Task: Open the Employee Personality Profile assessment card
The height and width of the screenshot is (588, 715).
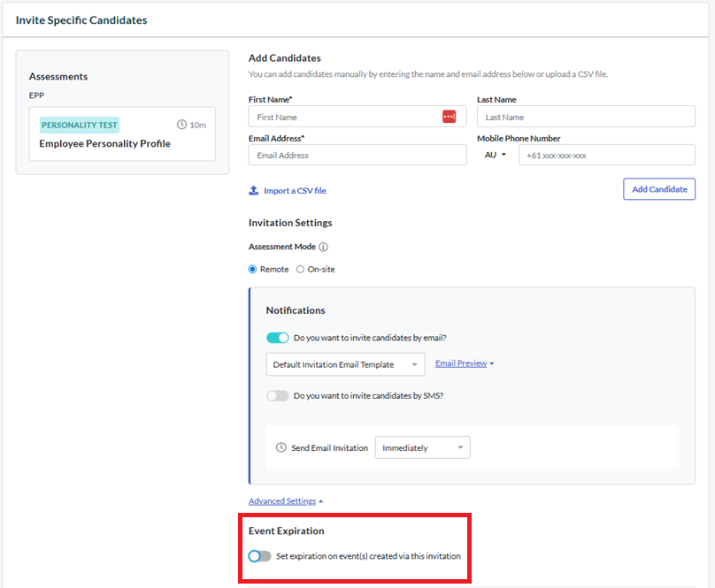Action: (122, 134)
